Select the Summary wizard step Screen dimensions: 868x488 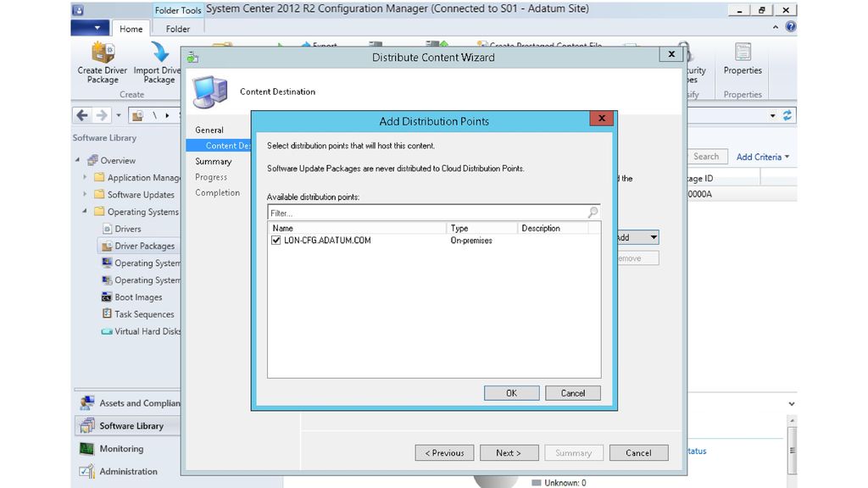click(213, 162)
